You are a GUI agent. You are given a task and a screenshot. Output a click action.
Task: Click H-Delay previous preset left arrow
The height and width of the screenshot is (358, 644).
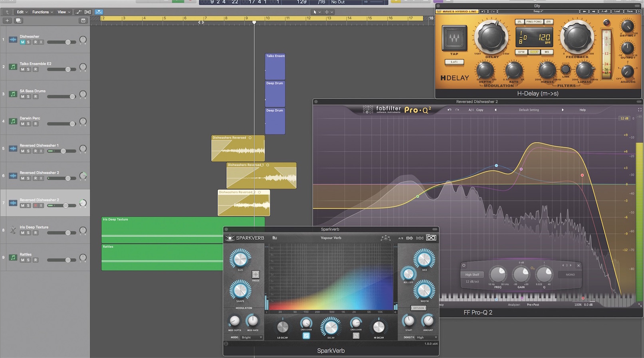(x=585, y=12)
